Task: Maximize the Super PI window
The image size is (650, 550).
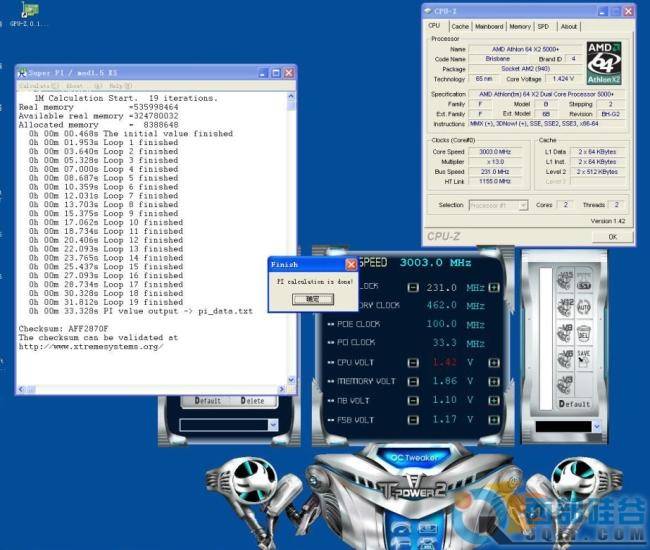Action: pyautogui.click(x=276, y=73)
